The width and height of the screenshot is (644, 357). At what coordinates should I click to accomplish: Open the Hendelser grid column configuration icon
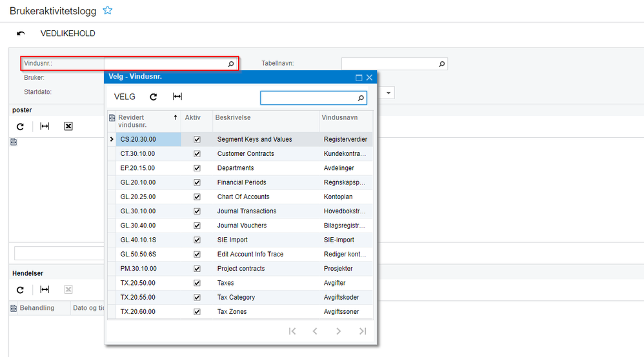tap(14, 308)
